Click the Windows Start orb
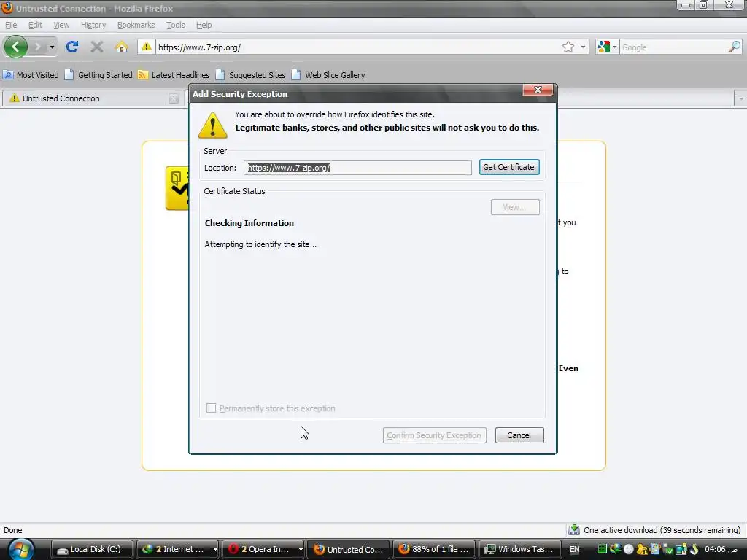 [20, 549]
